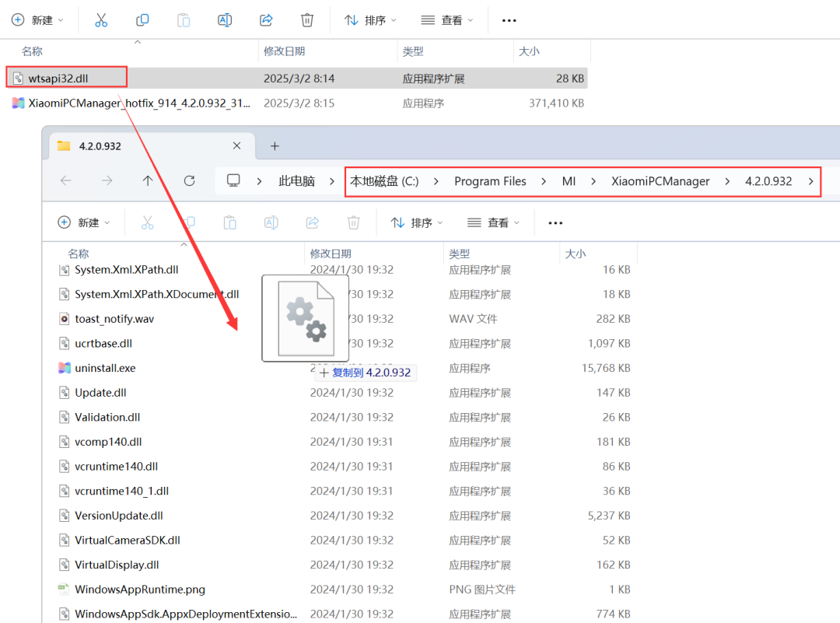Open the more options ellipsis in the back window
The height and width of the screenshot is (623, 840).
(x=509, y=20)
